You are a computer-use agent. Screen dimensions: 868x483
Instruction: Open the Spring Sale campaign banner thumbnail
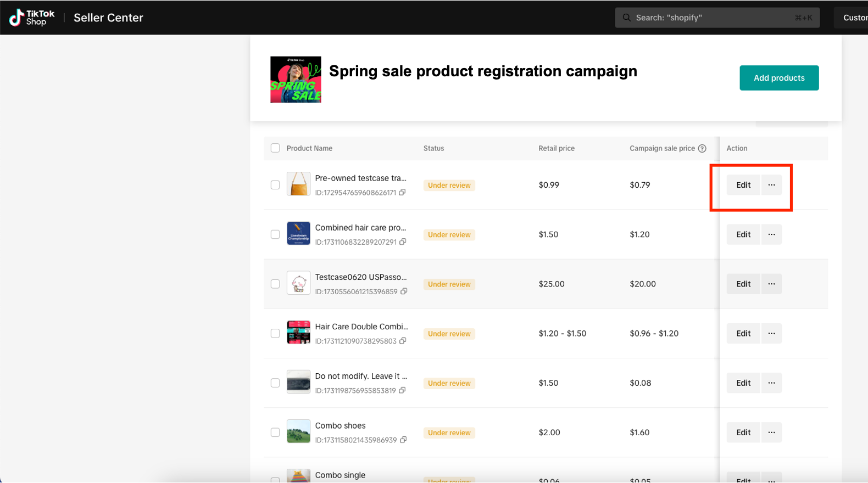click(296, 80)
